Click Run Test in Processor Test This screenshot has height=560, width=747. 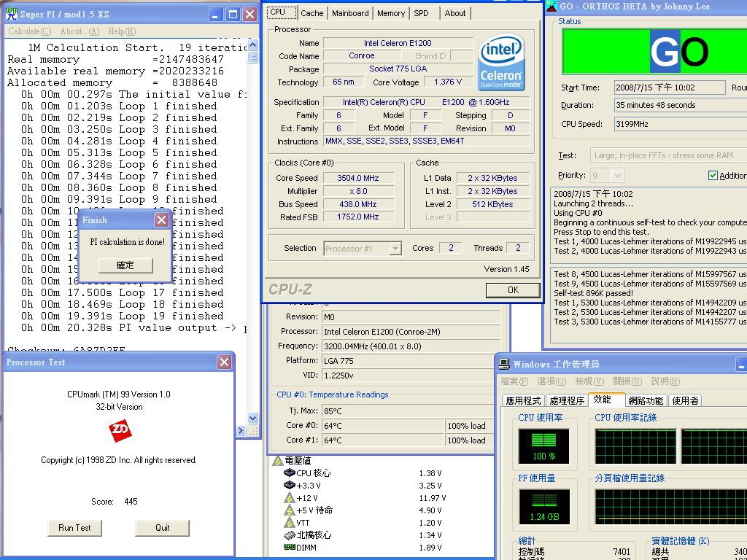coord(75,528)
